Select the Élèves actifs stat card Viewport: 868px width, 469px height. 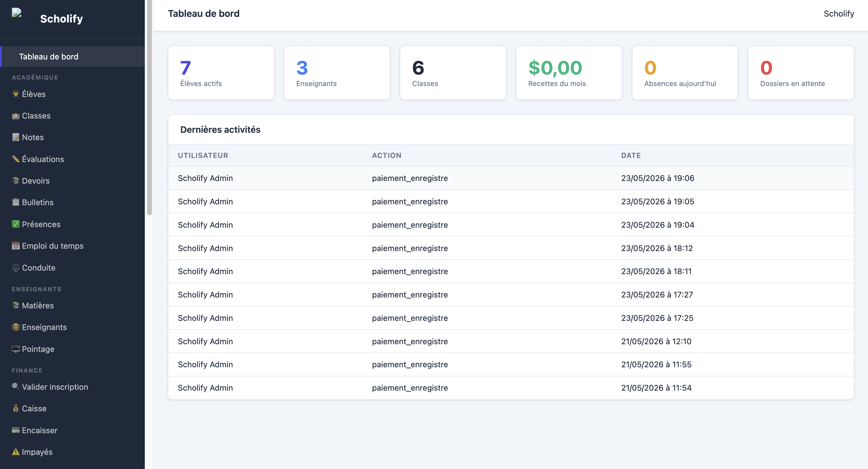[221, 73]
